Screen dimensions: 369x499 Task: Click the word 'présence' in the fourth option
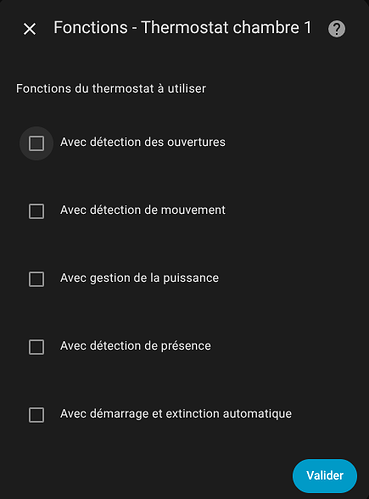[186, 346]
